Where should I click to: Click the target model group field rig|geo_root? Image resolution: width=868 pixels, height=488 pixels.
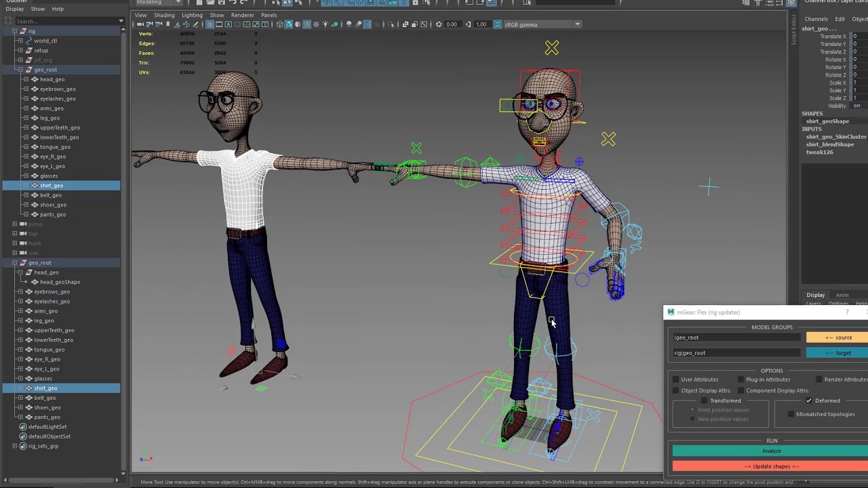(x=736, y=352)
